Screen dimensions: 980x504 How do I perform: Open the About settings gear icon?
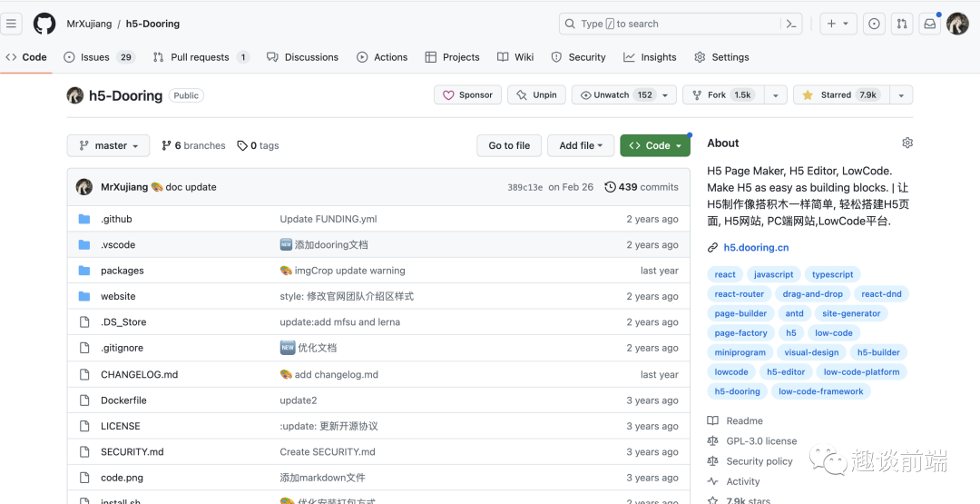(x=907, y=143)
